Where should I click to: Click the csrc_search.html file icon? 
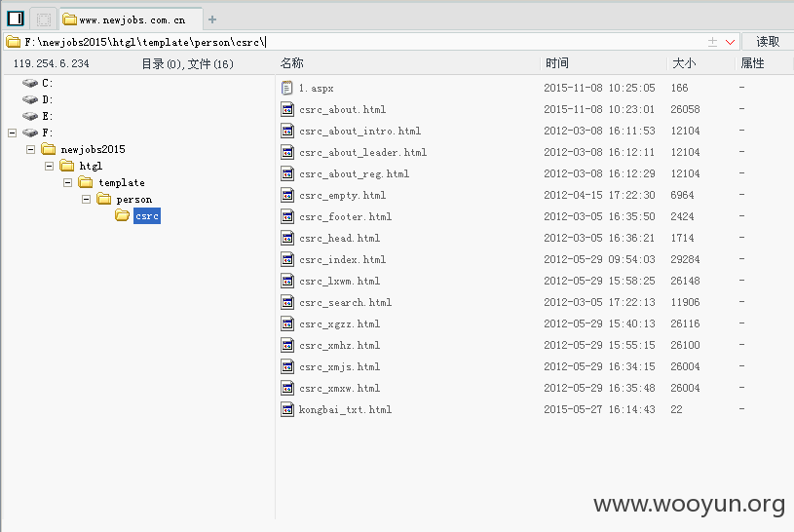click(287, 302)
